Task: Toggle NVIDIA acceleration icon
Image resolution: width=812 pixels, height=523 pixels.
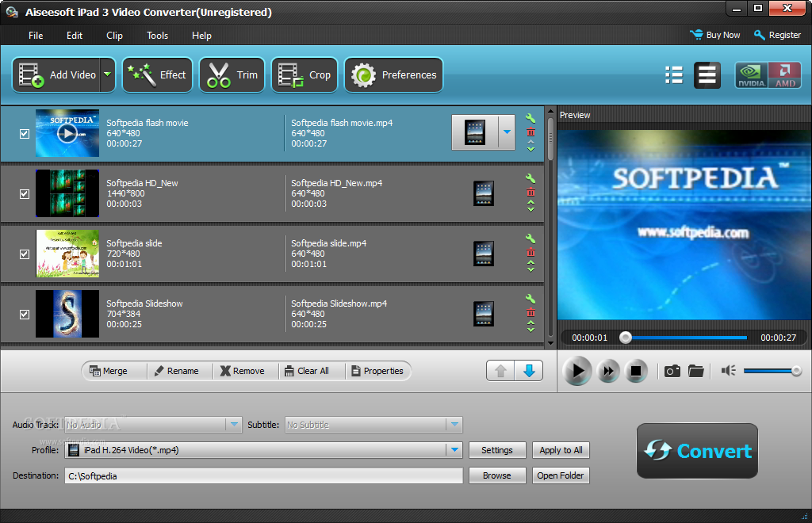Action: [751, 75]
